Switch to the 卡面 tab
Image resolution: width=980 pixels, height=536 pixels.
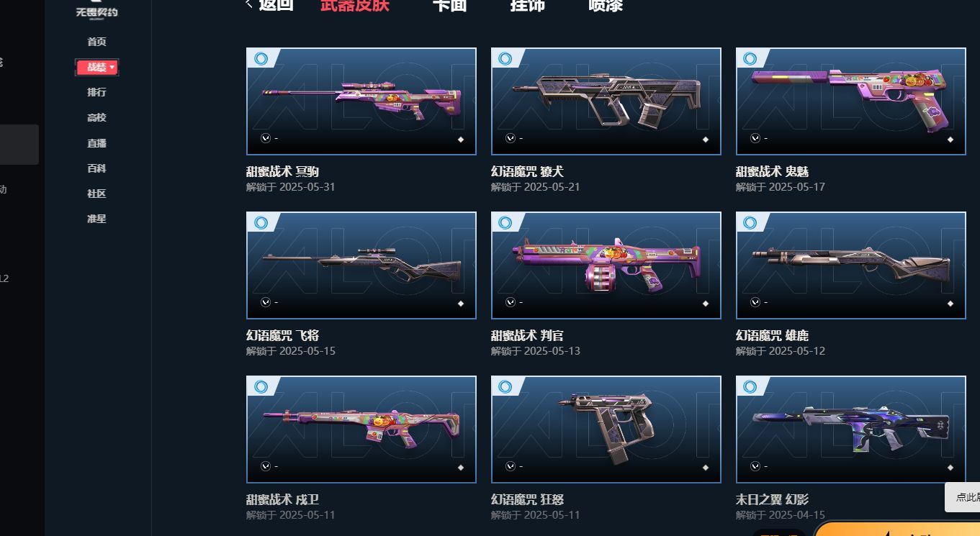click(449, 5)
